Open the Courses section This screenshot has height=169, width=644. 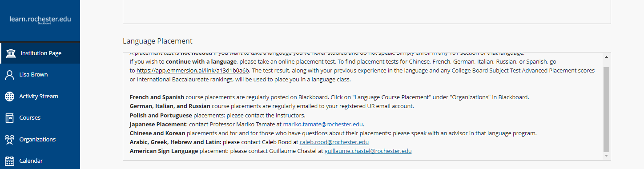[40, 118]
